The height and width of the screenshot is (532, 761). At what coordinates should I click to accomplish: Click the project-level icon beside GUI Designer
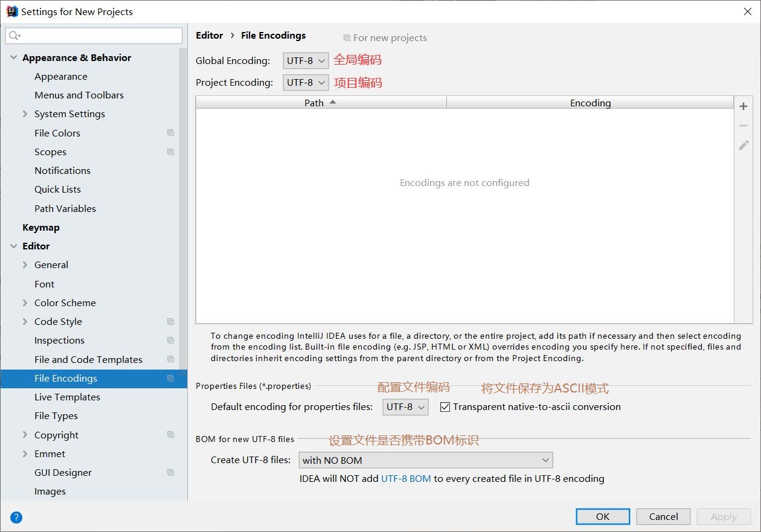coord(170,472)
